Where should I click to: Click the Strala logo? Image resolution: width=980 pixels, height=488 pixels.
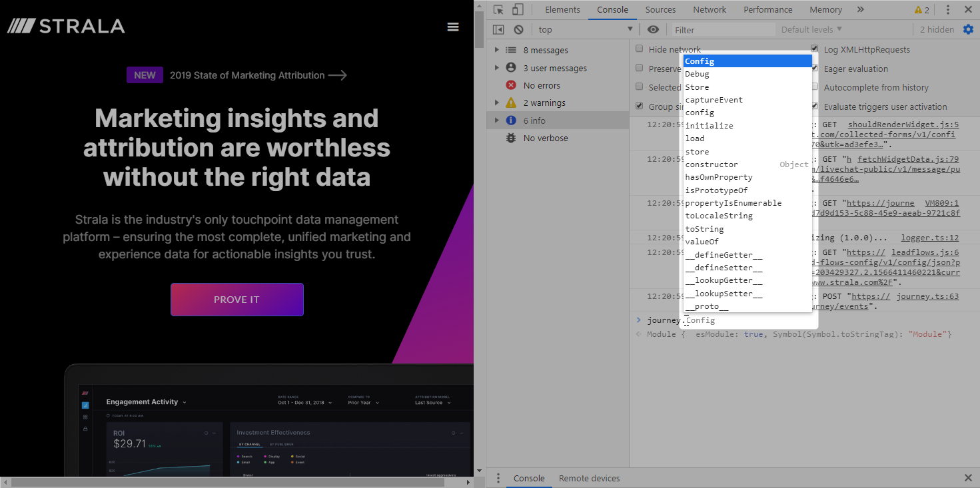pos(66,27)
